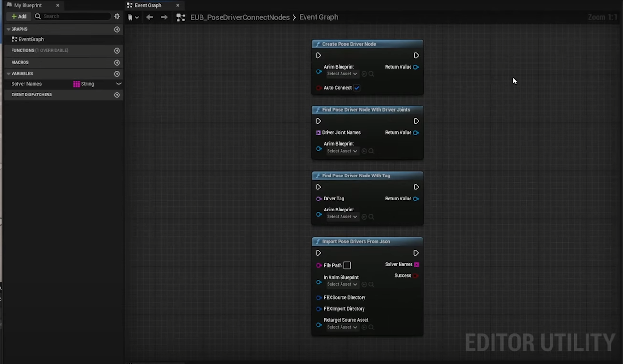Switch to the My Blueprint tab
Viewport: 623px width, 364px height.
tap(28, 5)
